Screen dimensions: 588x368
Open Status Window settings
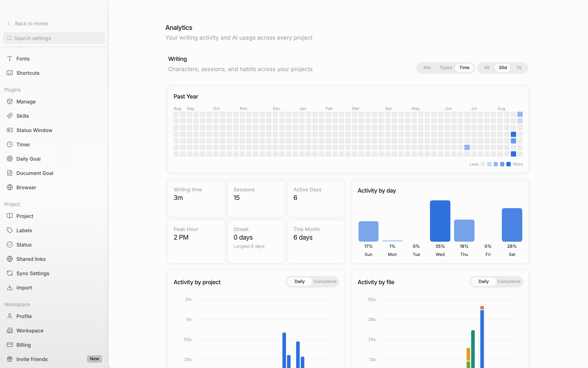(x=54, y=130)
